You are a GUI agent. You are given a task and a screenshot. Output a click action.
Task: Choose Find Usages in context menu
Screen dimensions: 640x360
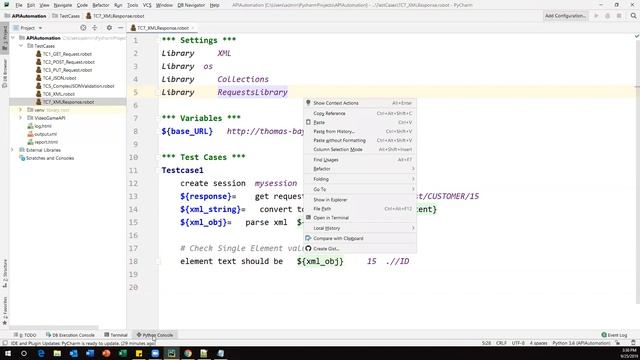tap(360, 160)
